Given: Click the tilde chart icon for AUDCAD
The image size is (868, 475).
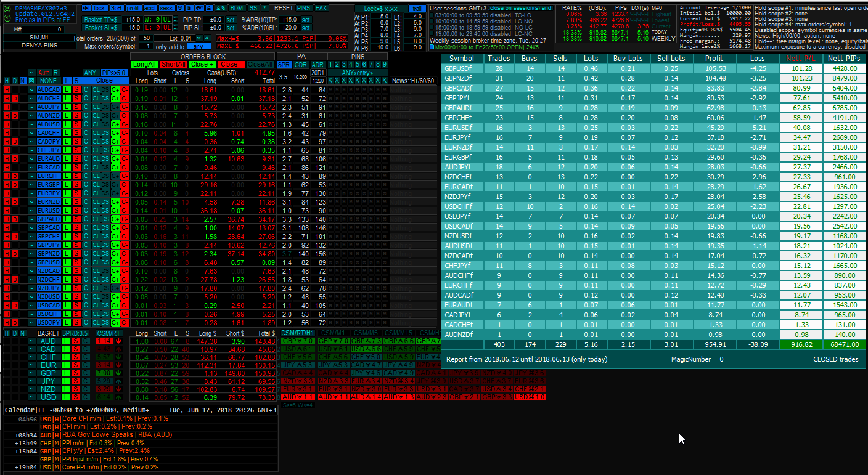Looking at the screenshot, I should click(31, 90).
